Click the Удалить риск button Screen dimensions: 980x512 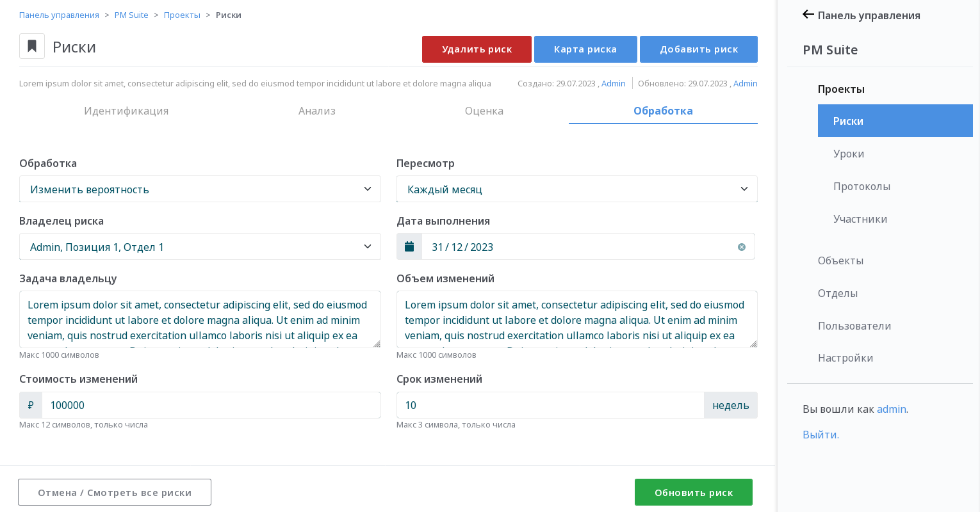[477, 49]
